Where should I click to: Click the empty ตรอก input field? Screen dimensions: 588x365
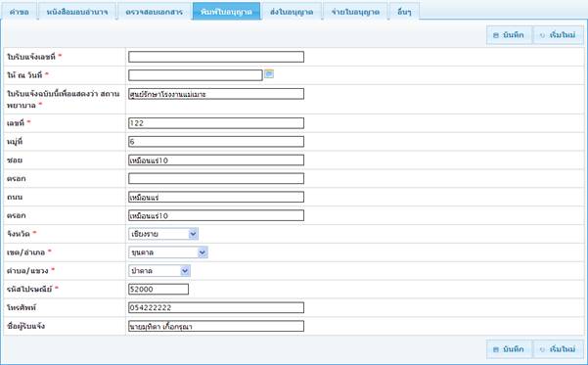(216, 178)
